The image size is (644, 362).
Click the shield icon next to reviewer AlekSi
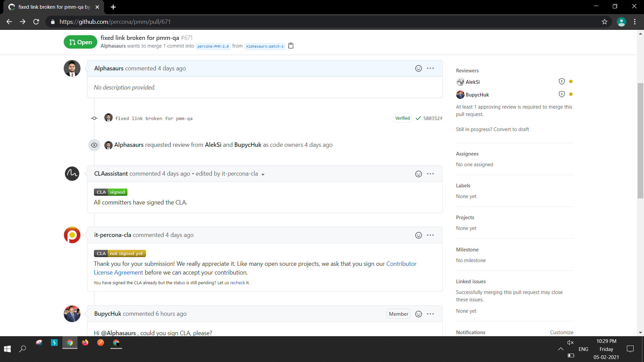point(561,81)
